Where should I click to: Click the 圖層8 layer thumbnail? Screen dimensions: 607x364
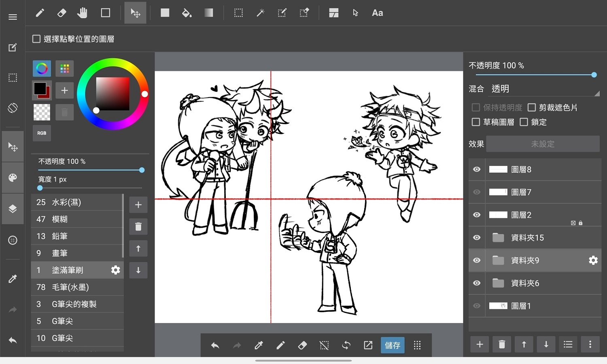point(498,169)
